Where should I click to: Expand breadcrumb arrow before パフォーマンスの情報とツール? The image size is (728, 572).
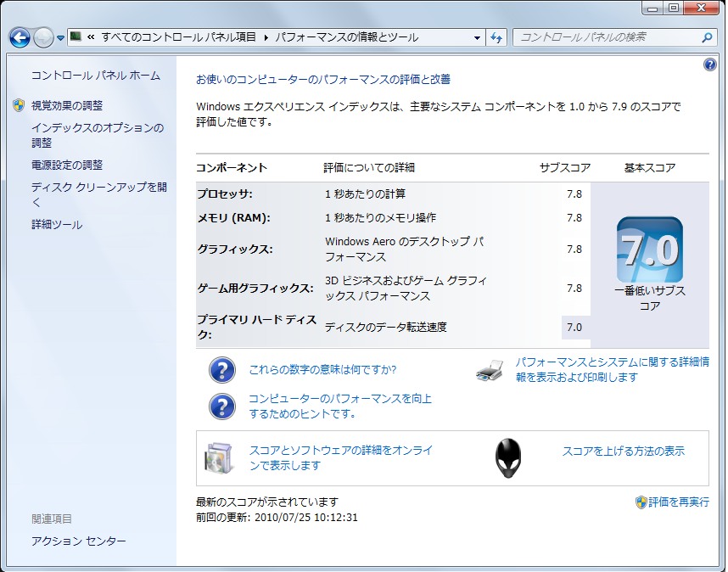point(266,37)
